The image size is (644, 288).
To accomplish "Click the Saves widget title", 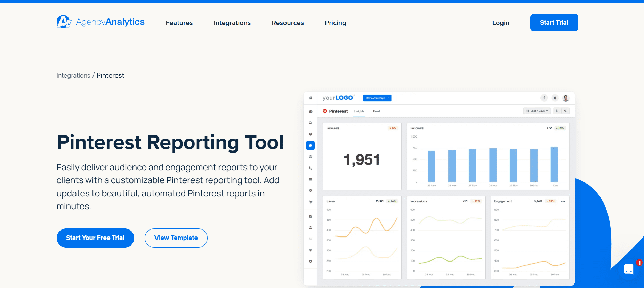I will 331,201.
